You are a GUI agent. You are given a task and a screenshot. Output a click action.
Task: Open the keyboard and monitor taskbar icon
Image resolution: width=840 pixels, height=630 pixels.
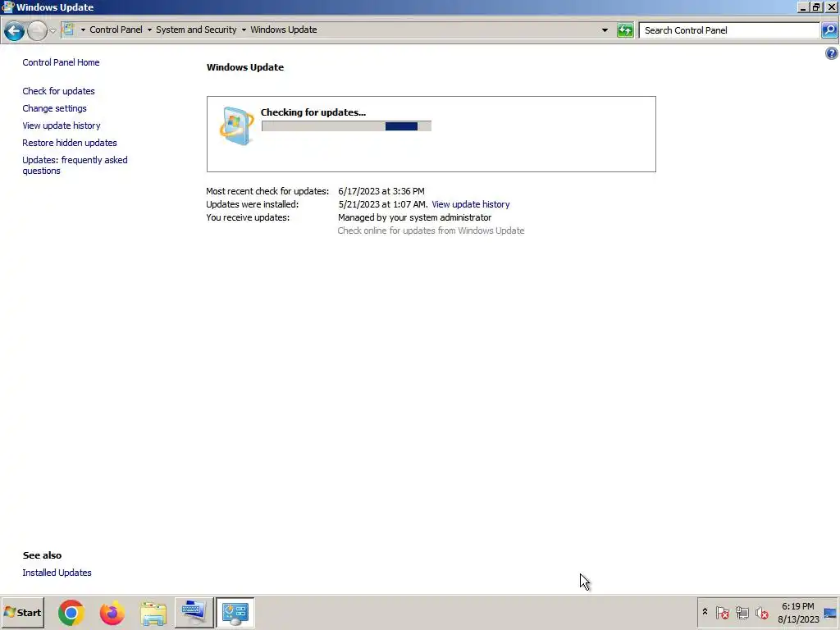pyautogui.click(x=194, y=612)
